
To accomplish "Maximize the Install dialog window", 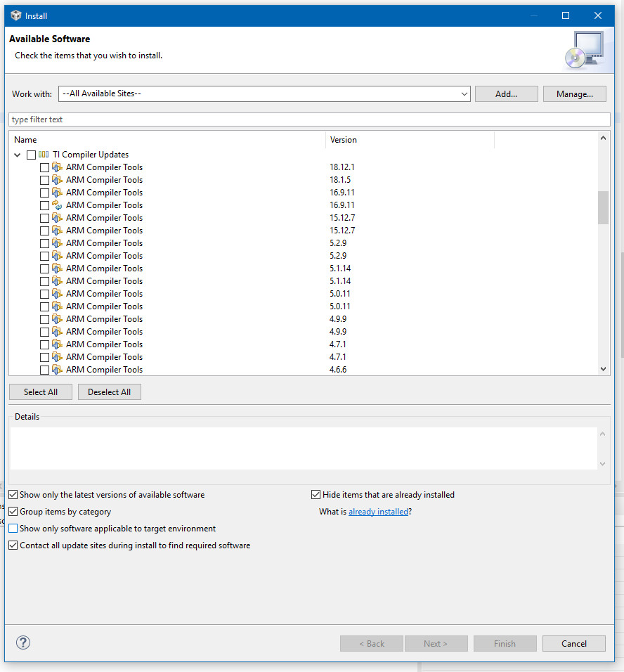I will pyautogui.click(x=566, y=16).
